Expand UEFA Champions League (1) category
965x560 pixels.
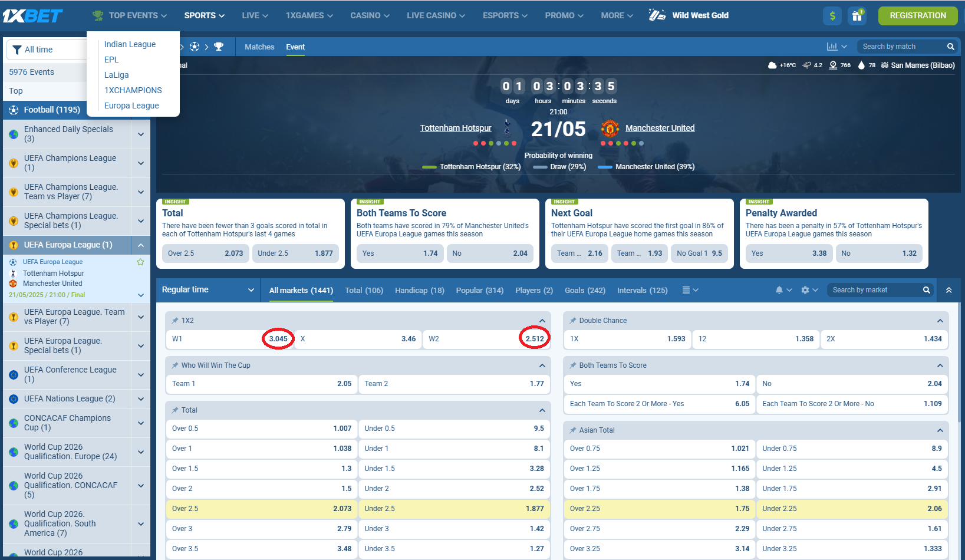[x=141, y=163]
